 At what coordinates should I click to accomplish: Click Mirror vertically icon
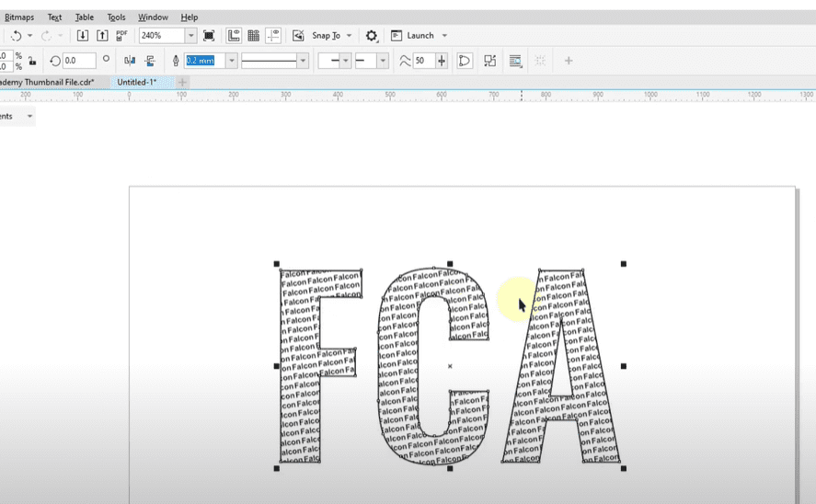149,61
